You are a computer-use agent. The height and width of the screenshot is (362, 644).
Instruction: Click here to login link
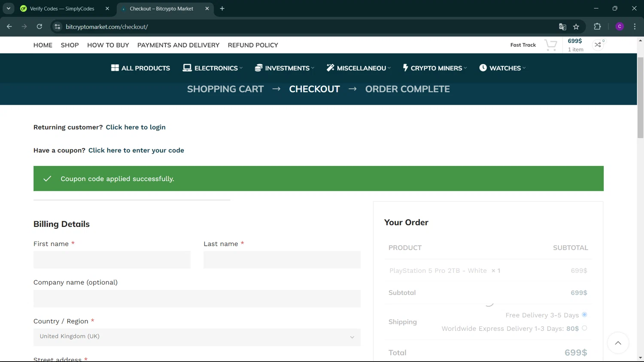(x=136, y=127)
